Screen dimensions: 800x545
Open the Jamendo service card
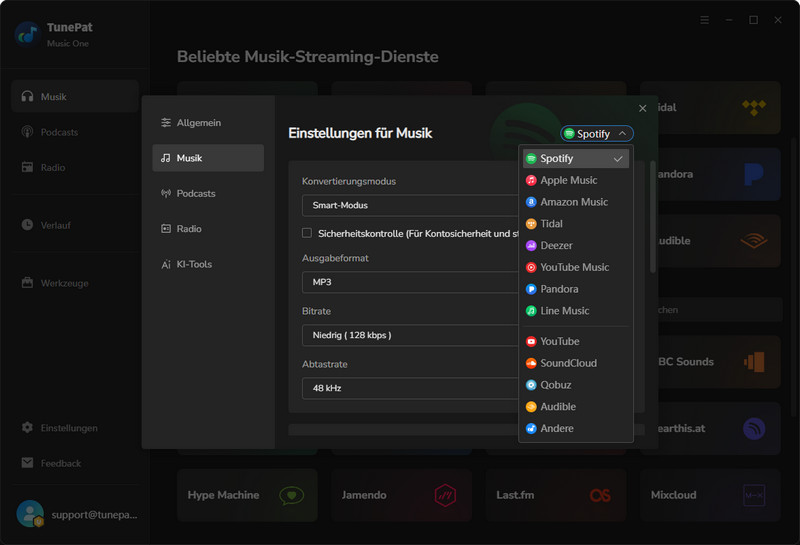click(402, 495)
